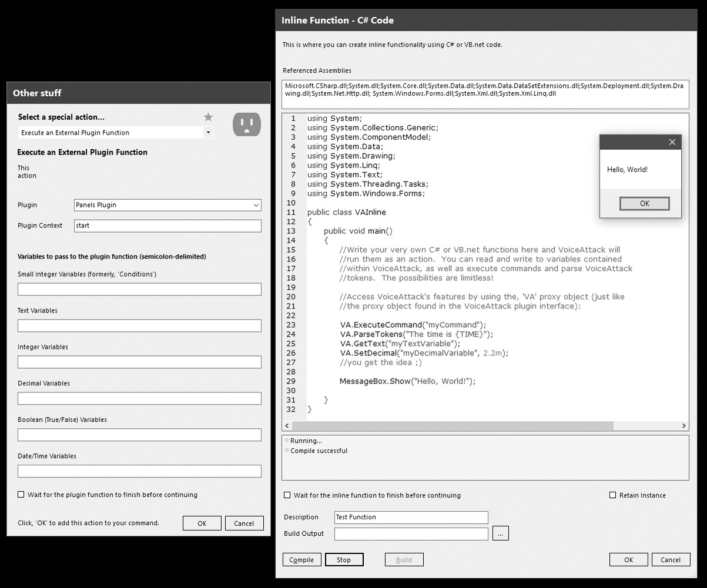Expand the Plugin selection combo box

(x=256, y=205)
